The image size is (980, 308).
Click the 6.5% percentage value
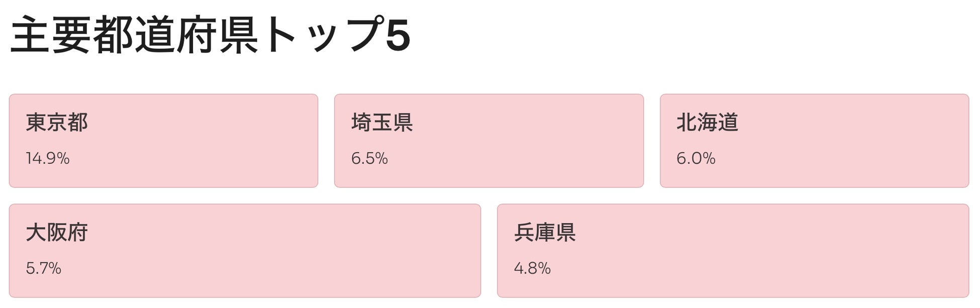[369, 159]
